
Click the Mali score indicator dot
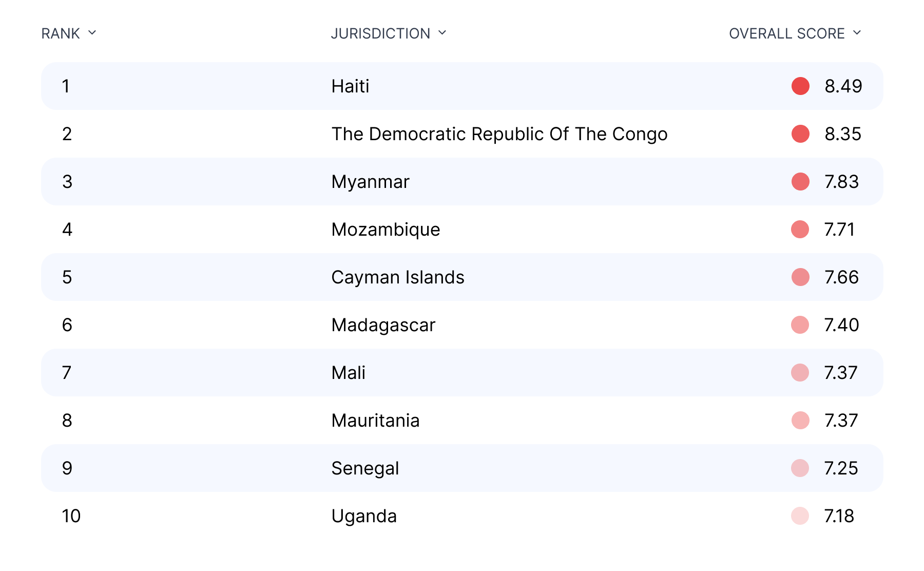[800, 373]
